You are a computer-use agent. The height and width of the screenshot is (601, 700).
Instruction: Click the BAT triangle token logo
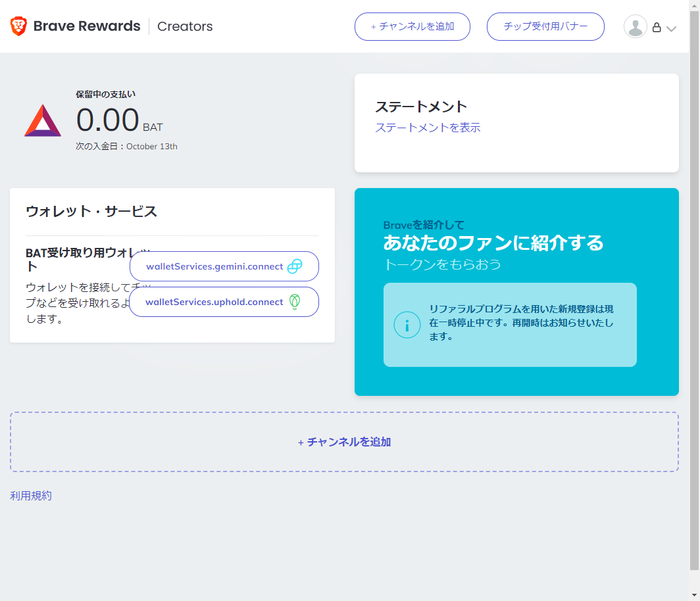pyautogui.click(x=43, y=121)
